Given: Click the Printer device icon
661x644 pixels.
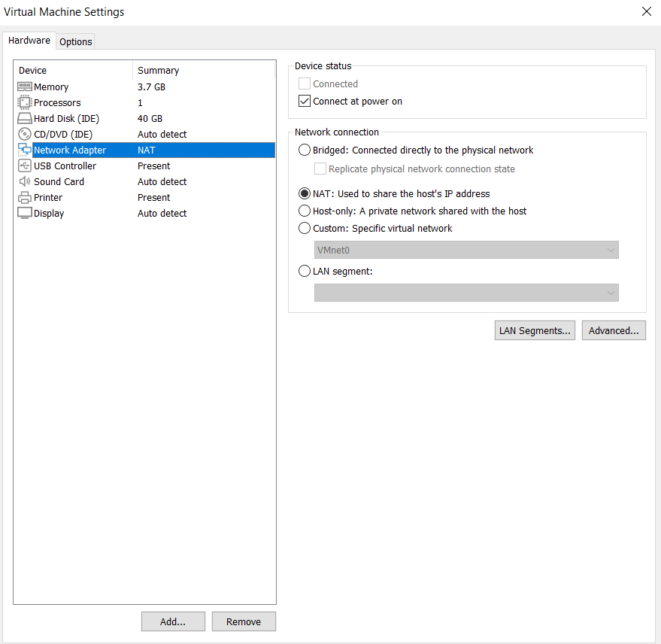Looking at the screenshot, I should click(x=24, y=198).
